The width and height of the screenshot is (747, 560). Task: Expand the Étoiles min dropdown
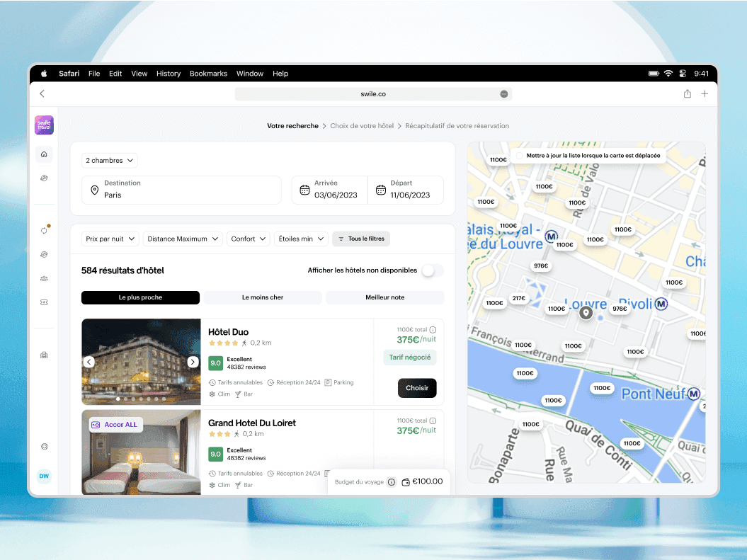(301, 239)
